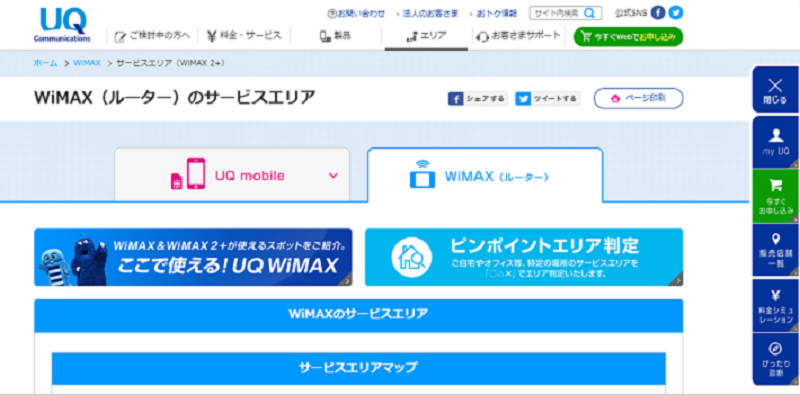This screenshot has height=395, width=800.
Task: Click サービスエリア(WiMAX 2+) breadcrumb text
Action: point(171,63)
